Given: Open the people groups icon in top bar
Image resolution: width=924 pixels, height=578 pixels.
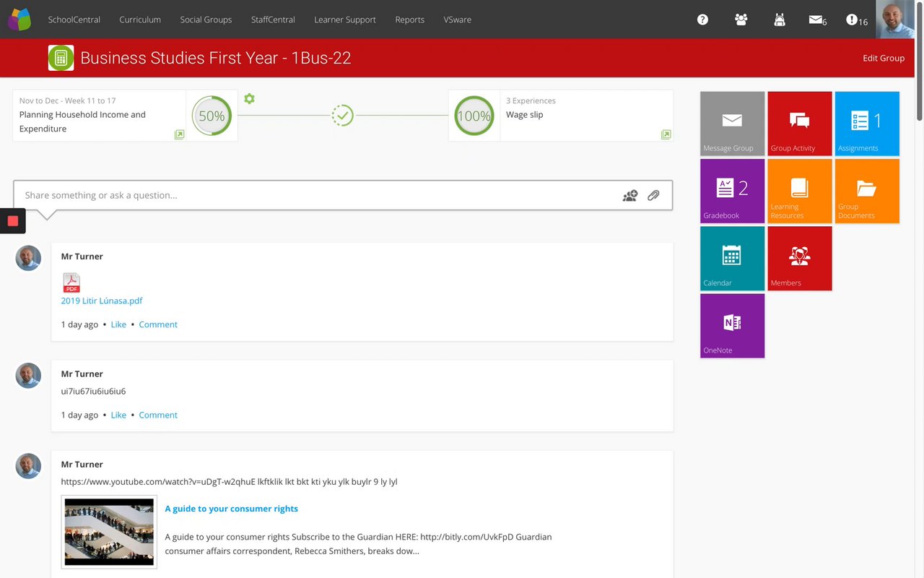Looking at the screenshot, I should [741, 20].
